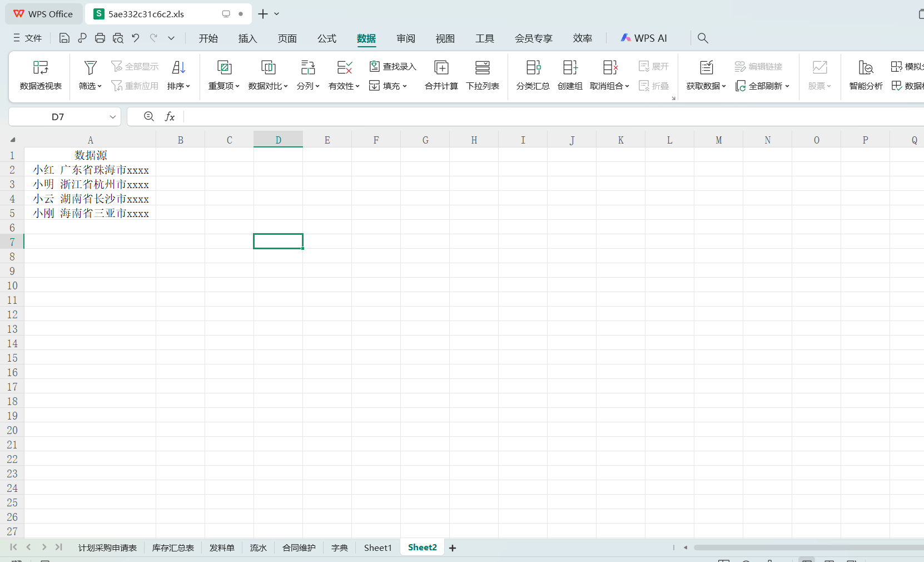Click the Save icon in the quick toolbar
This screenshot has width=924, height=562.
tap(64, 38)
